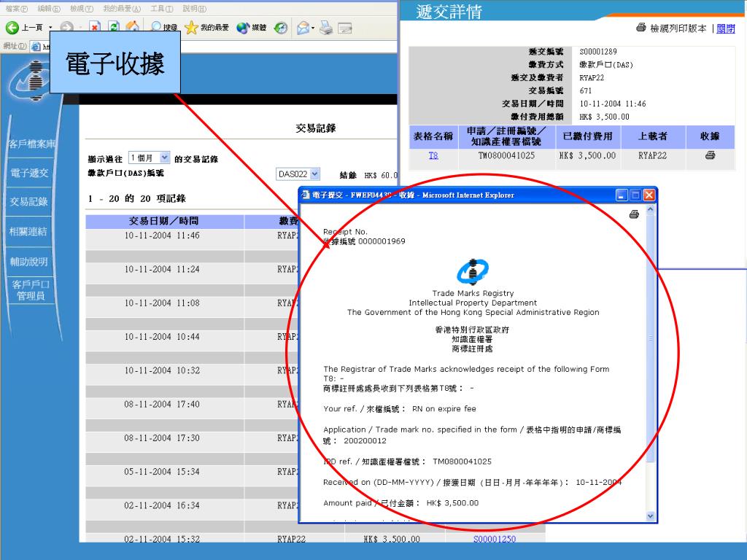This screenshot has height=560, width=747.
Task: Click receipt popup scrollbar up arrow
Action: coord(650,209)
